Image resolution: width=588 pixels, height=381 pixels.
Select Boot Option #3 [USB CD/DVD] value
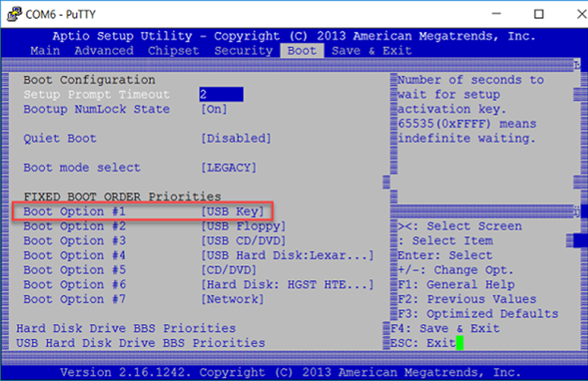[x=243, y=241]
